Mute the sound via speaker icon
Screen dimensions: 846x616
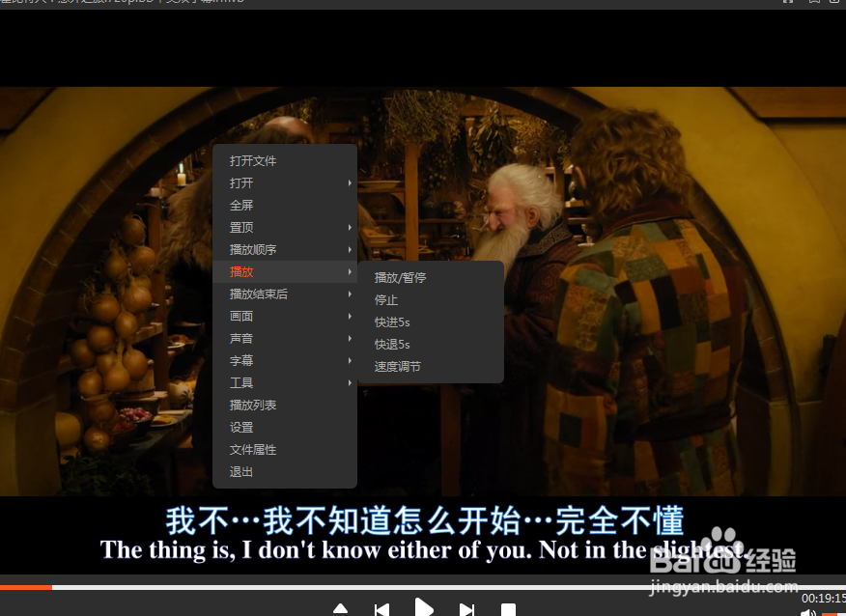807,612
